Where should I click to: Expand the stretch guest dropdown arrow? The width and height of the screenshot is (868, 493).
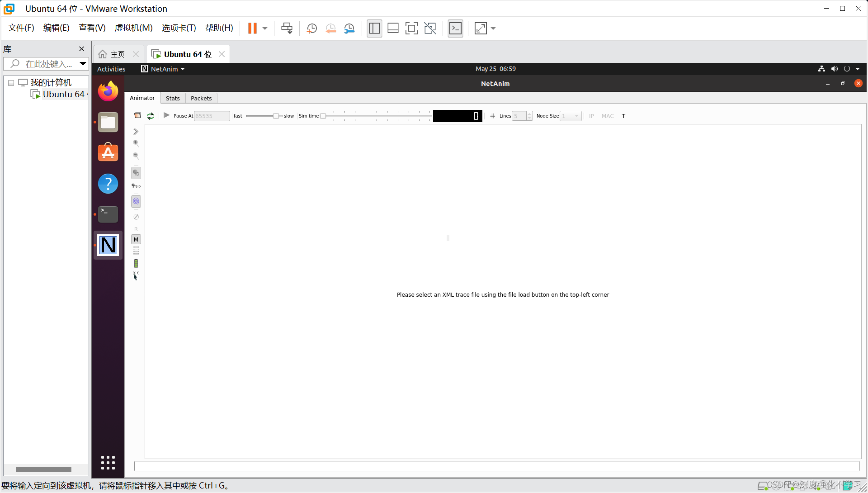[x=493, y=28]
